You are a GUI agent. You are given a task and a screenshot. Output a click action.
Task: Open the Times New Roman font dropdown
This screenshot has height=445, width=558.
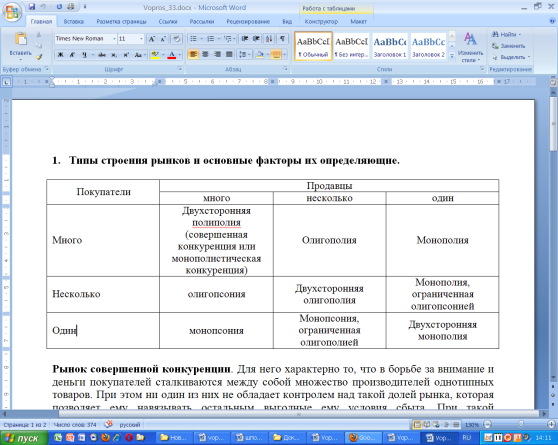tap(114, 38)
